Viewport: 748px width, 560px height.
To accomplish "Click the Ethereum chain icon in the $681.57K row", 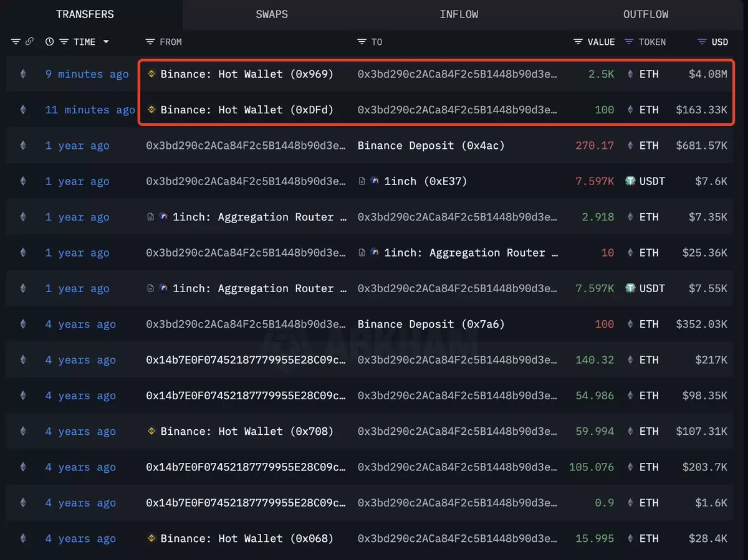I will click(23, 145).
